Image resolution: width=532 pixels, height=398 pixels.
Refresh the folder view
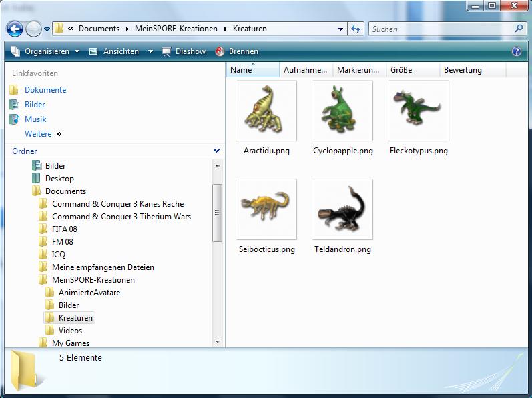[356, 29]
